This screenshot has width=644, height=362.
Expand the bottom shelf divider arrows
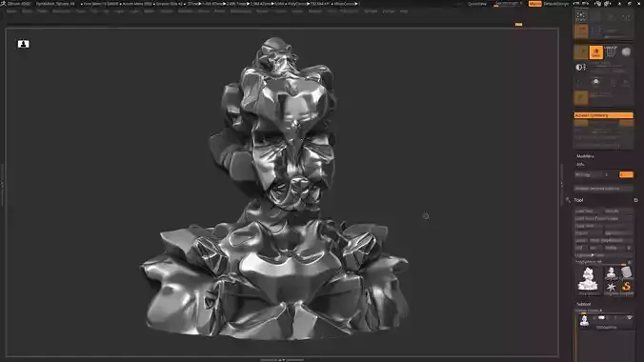coord(282,360)
